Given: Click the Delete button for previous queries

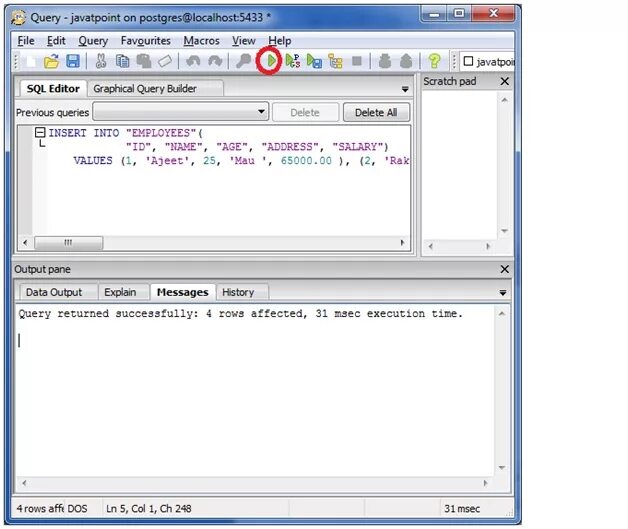Looking at the screenshot, I should tap(305, 113).
